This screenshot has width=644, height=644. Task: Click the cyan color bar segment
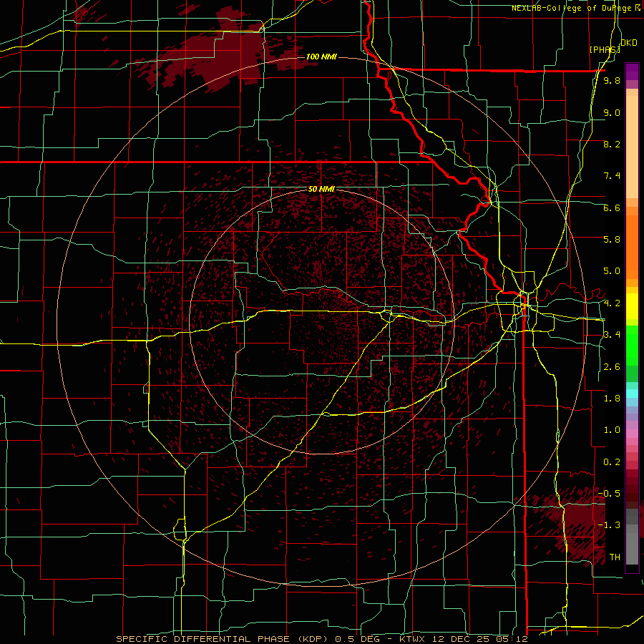click(x=632, y=394)
